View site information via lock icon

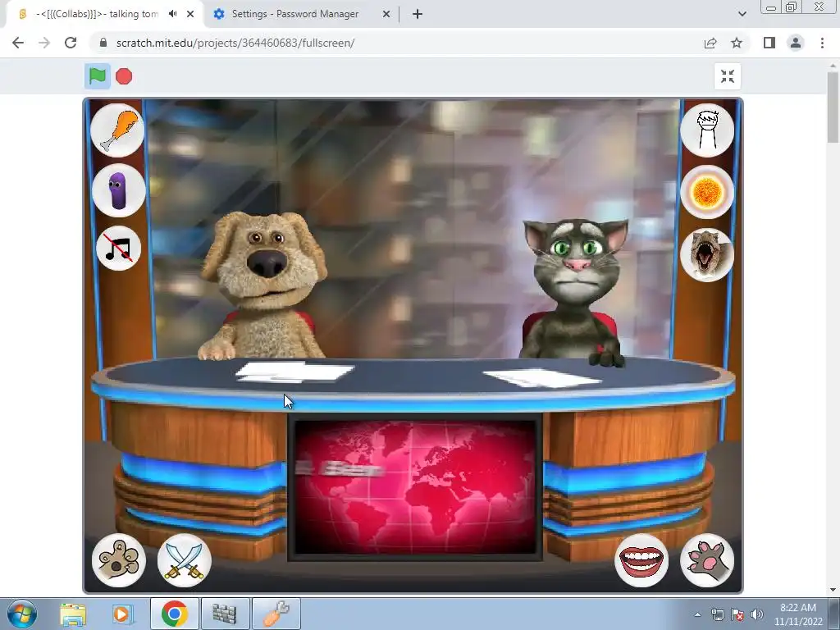tap(103, 43)
